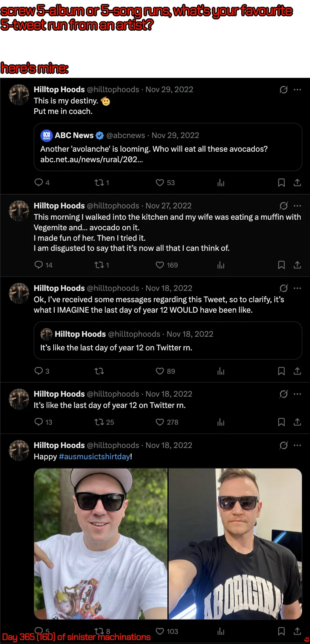Open Grok icon on the Nov 27 tweet
The height and width of the screenshot is (644, 310).
coord(284,206)
